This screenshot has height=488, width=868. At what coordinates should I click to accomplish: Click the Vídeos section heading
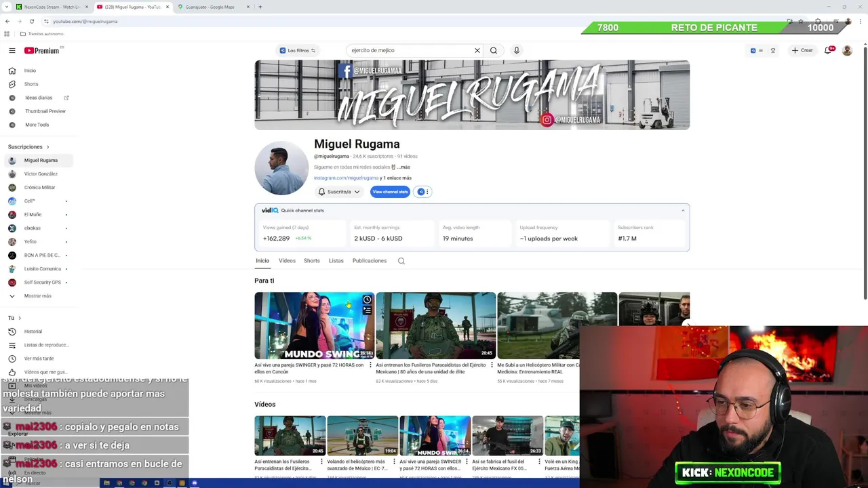265,405
